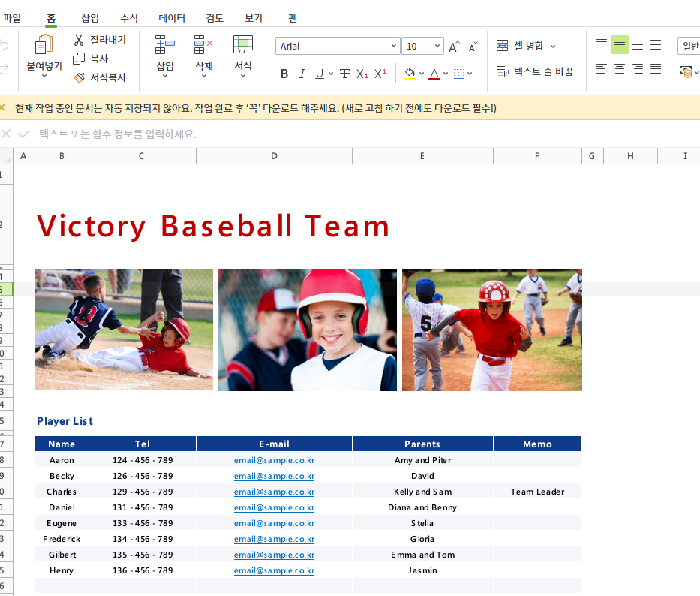Viewport: 700px width, 596px height.
Task: Select the smiling red helmet photo
Action: [x=308, y=330]
